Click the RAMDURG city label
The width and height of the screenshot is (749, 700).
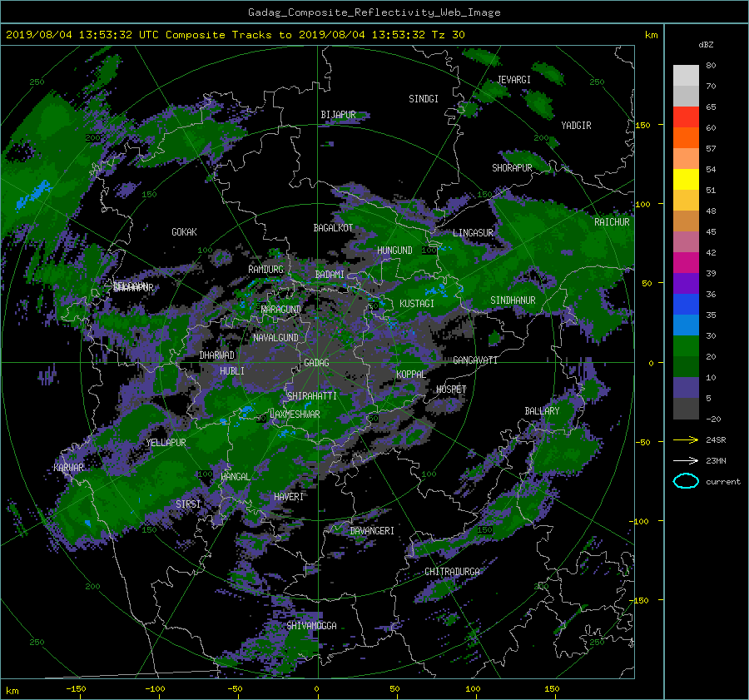tap(265, 270)
